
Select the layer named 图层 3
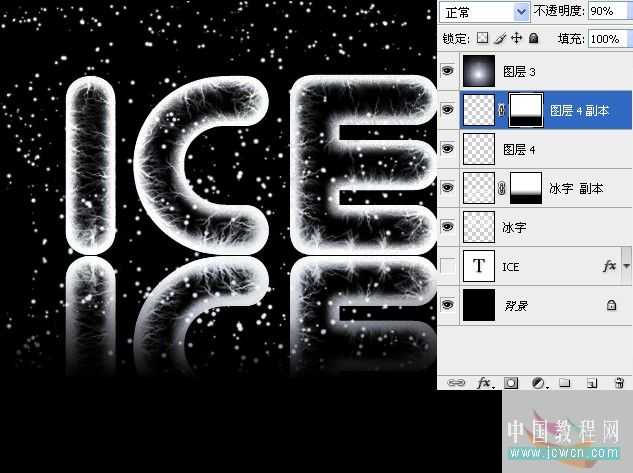(519, 72)
